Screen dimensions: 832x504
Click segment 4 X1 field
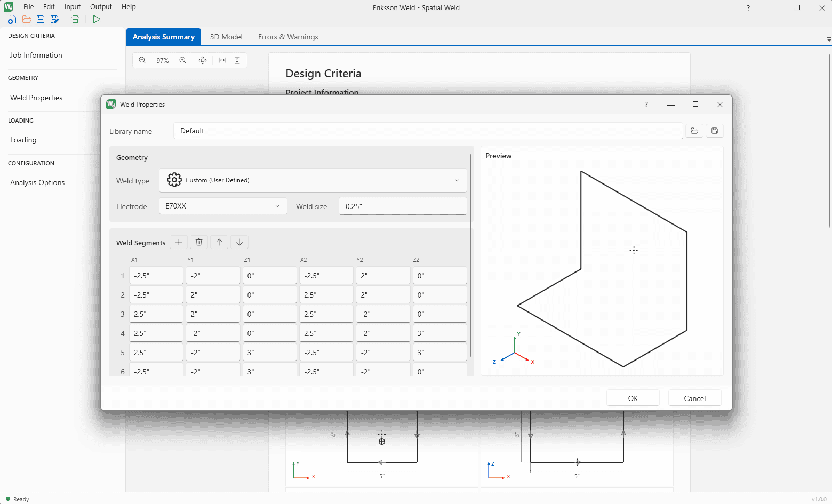point(156,333)
